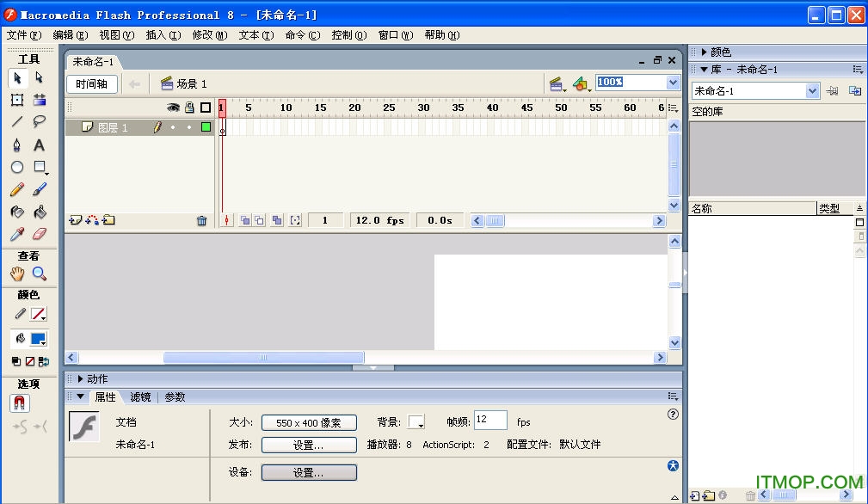Click the 设备 设置... button
Screen dimensions: 868x504
click(x=309, y=472)
